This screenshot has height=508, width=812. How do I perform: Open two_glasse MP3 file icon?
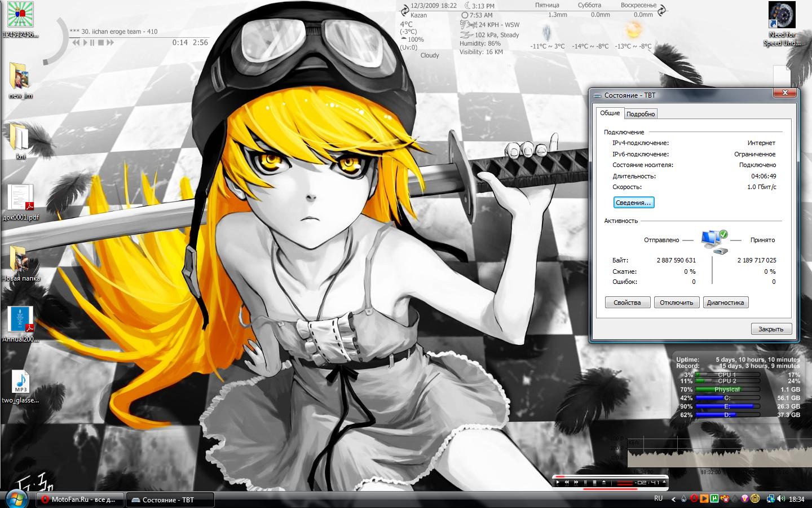tap(20, 386)
